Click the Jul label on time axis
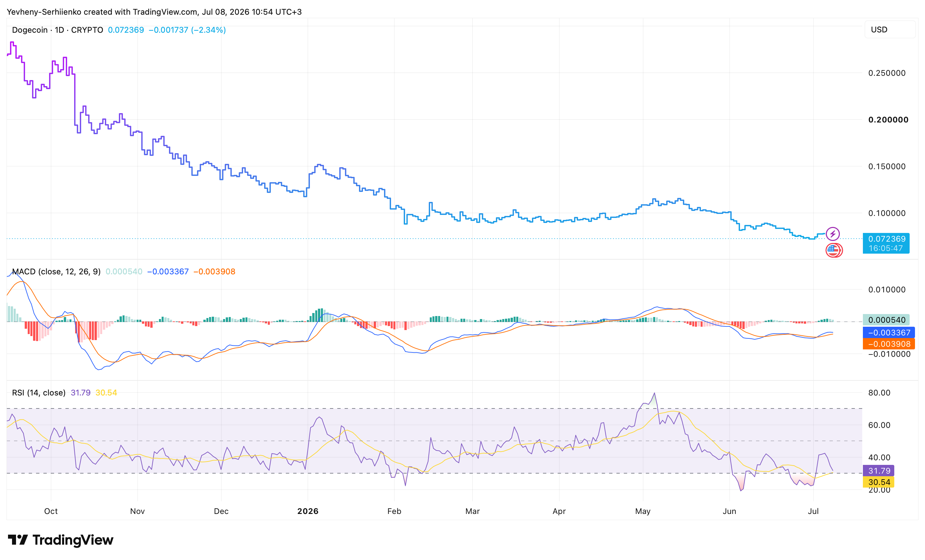Screen dimensions: 925x560 [x=813, y=511]
